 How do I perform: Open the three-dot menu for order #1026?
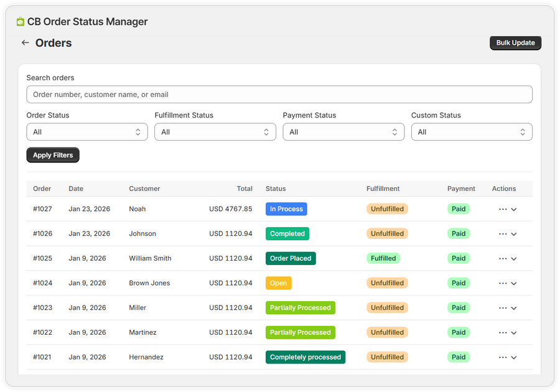pyautogui.click(x=503, y=234)
